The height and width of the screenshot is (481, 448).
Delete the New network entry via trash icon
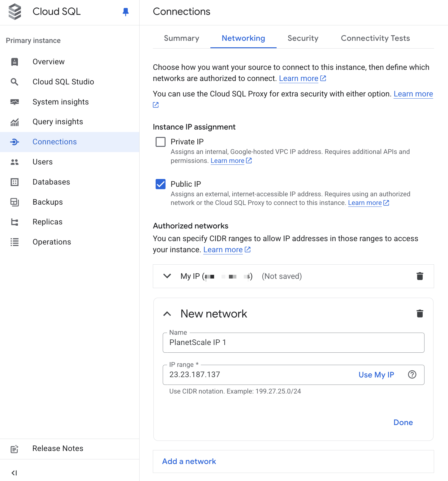click(x=420, y=313)
